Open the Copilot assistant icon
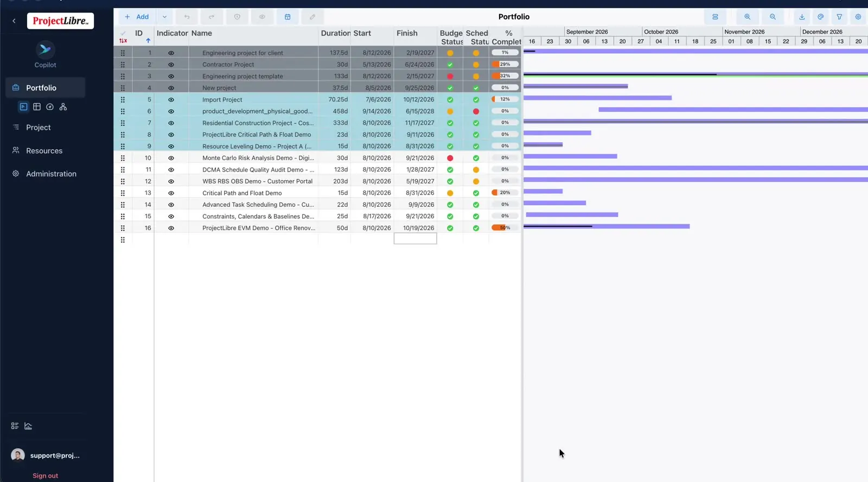Viewport: 868px width, 482px height. [45, 50]
